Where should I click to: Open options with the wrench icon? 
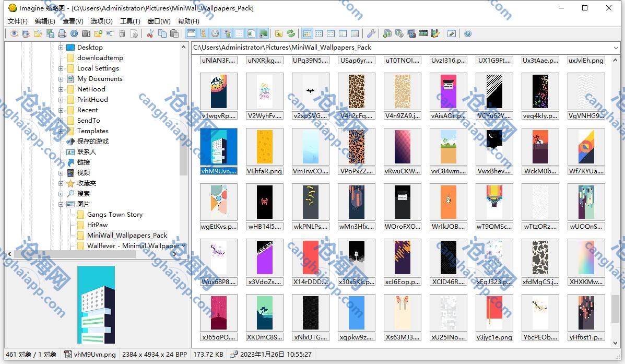371,34
